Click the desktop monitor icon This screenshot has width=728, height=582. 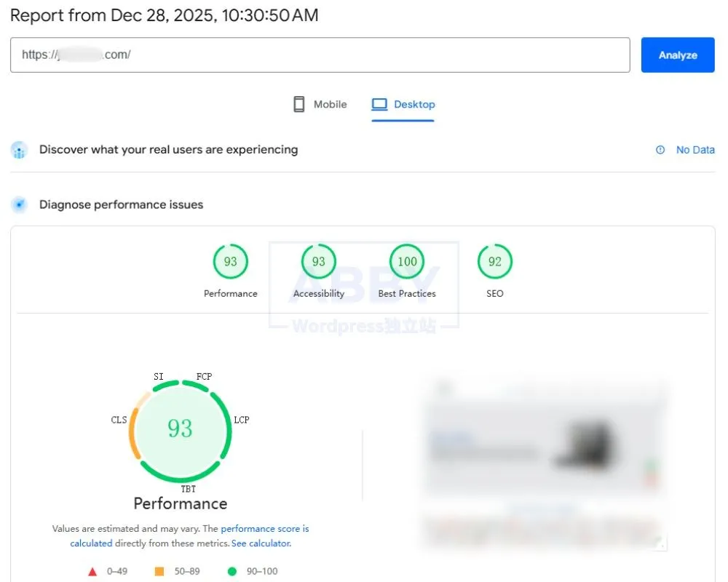pyautogui.click(x=379, y=104)
